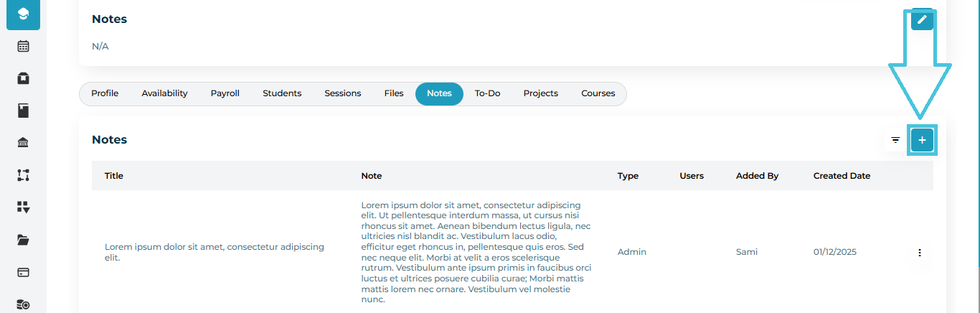
Task: Click the pencil edit icon for Notes
Action: (x=922, y=19)
